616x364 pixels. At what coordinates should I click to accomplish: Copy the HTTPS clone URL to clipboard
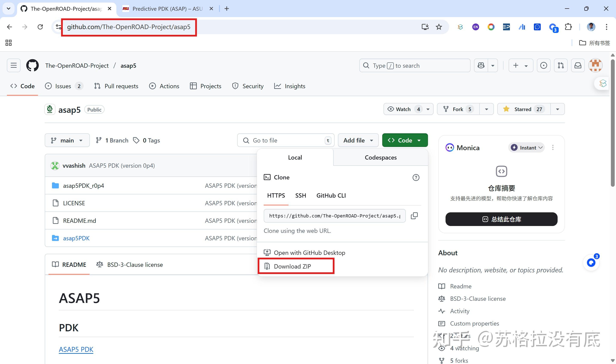click(414, 216)
